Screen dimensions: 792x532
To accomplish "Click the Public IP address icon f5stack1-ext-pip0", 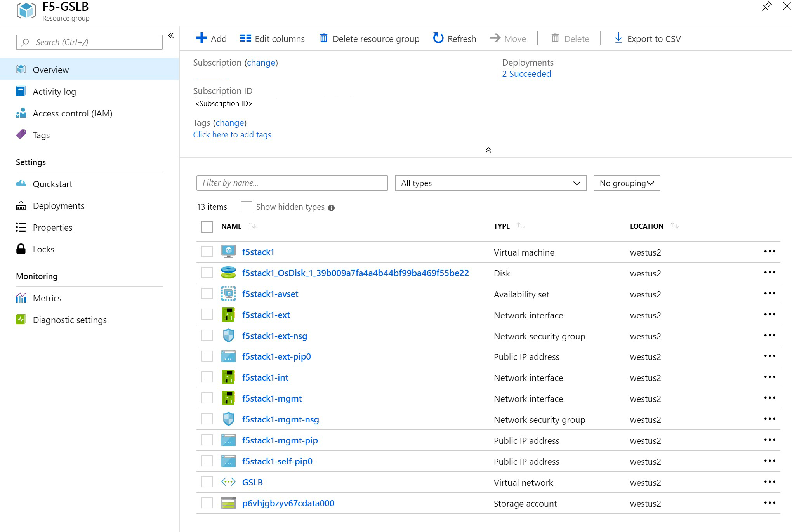I will tap(229, 356).
